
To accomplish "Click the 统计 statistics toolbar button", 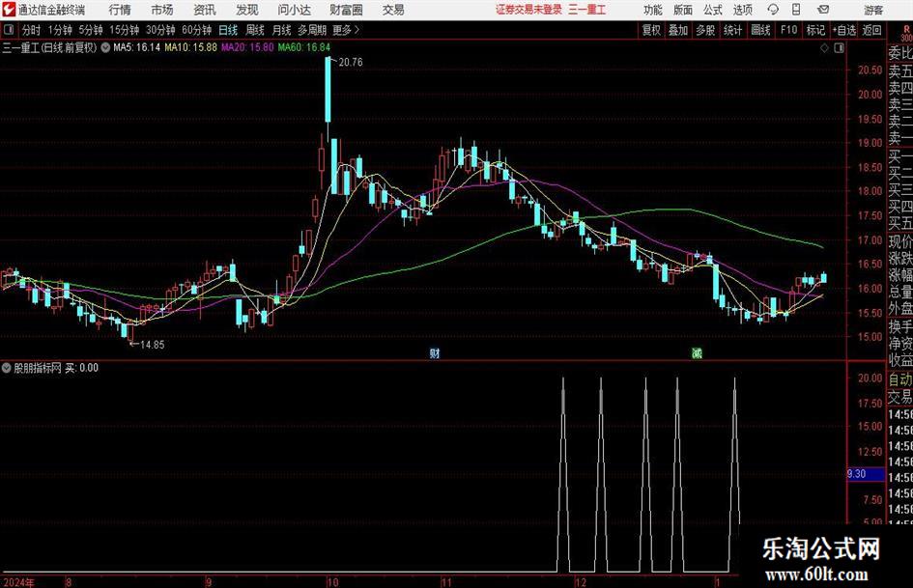I will point(732,30).
